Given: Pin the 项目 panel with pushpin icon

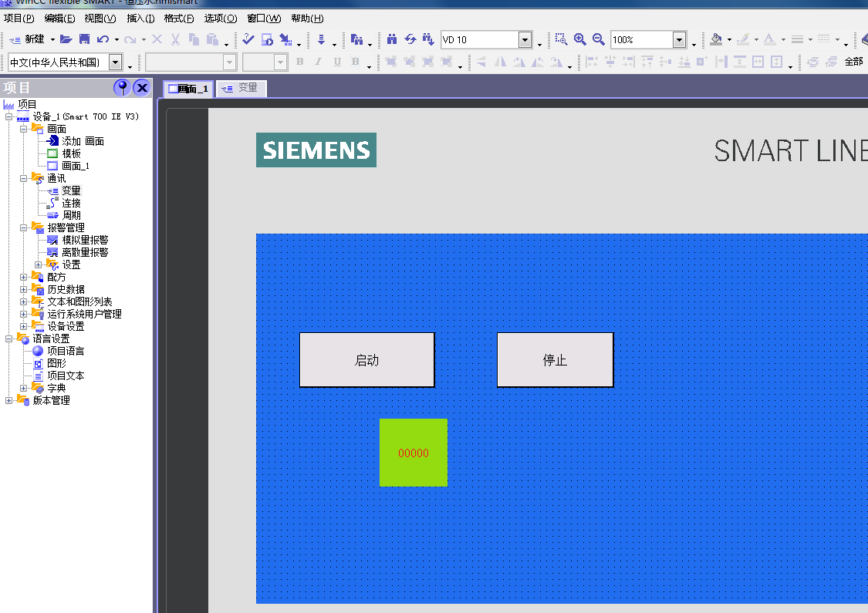Looking at the screenshot, I should [122, 88].
